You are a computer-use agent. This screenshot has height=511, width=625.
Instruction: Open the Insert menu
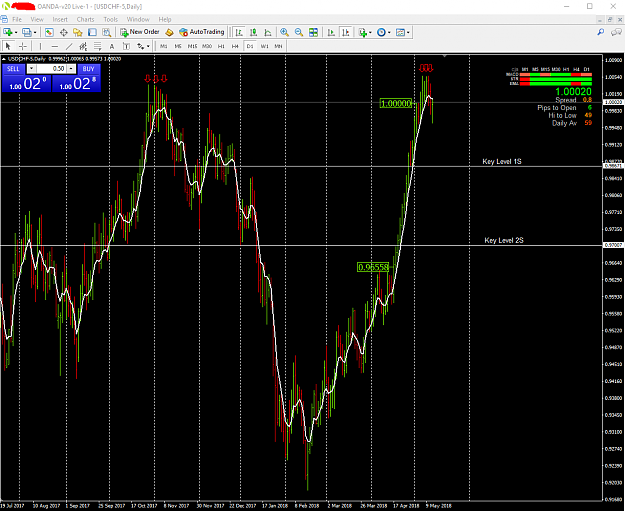coord(60,19)
